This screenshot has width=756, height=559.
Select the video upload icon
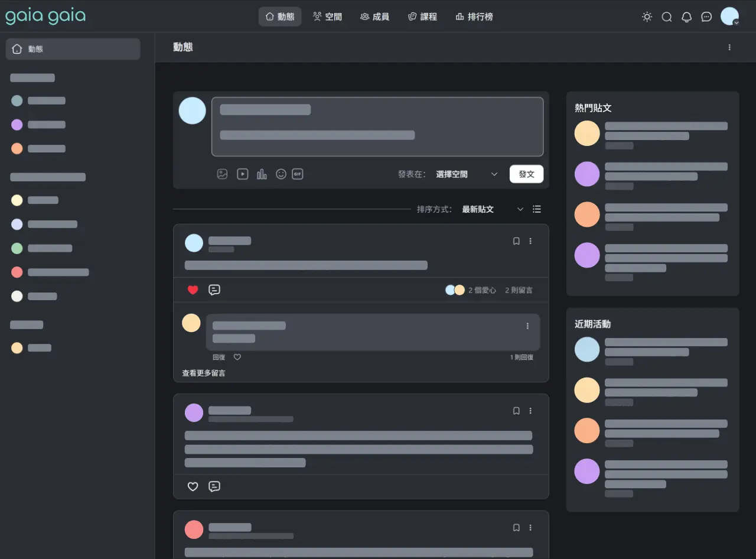click(242, 174)
